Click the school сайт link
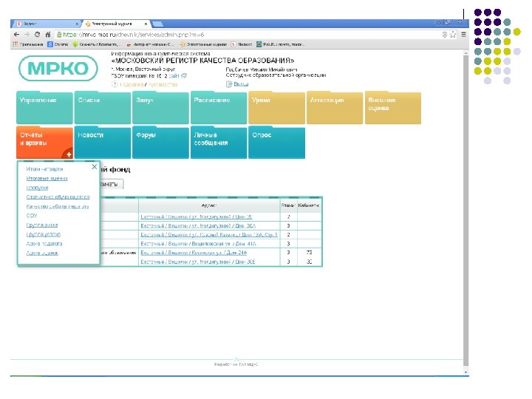The image size is (532, 399). click(x=174, y=76)
